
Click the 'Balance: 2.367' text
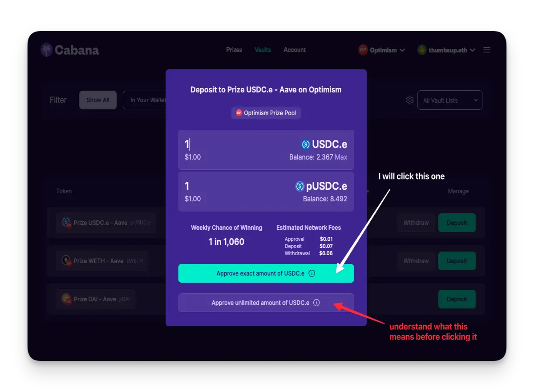[311, 157]
